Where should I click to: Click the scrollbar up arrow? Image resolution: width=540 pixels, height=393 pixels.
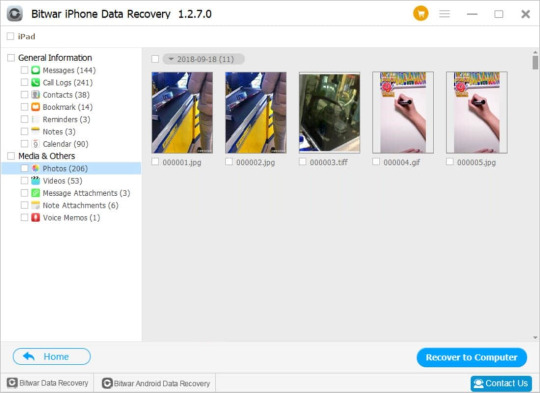(535, 52)
